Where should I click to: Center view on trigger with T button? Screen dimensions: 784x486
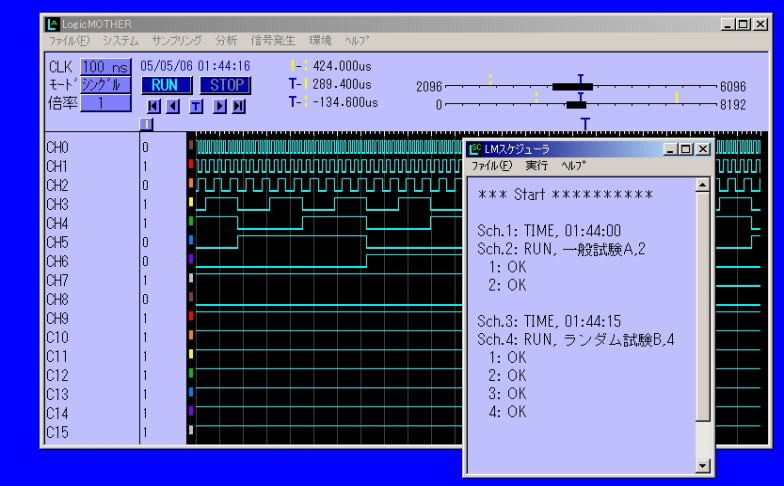point(195,106)
